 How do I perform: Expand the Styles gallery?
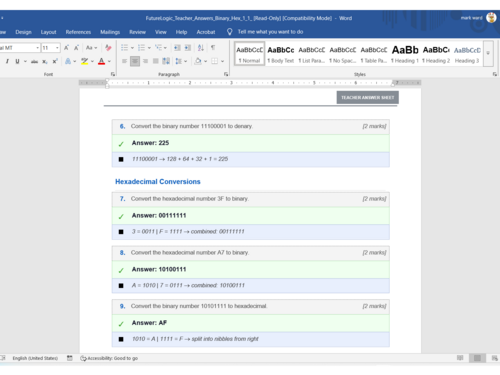488,53
